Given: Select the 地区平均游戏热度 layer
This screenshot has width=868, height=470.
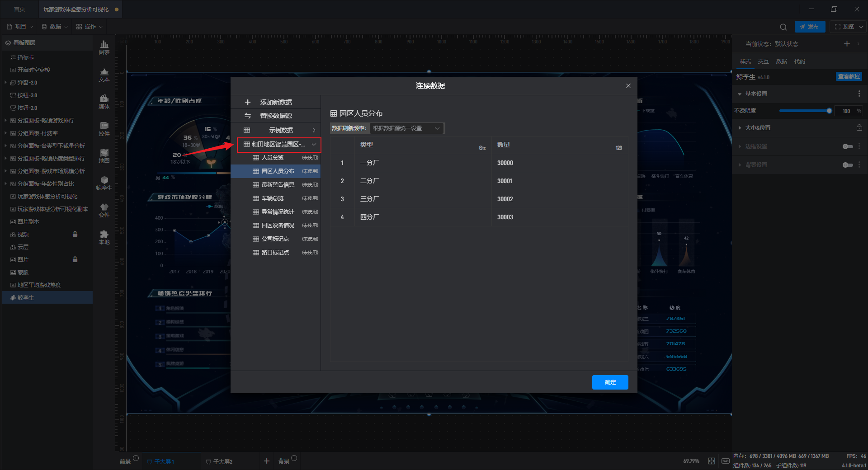Looking at the screenshot, I should click(x=47, y=285).
